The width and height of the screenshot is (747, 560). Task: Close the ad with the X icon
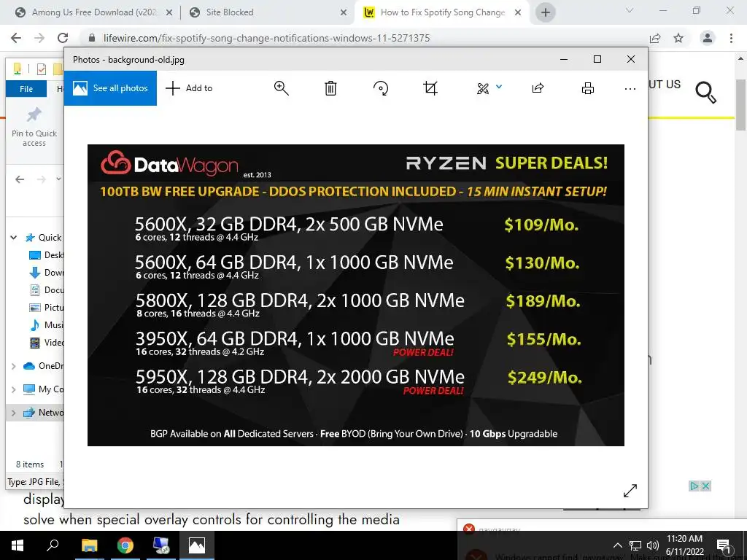point(705,486)
